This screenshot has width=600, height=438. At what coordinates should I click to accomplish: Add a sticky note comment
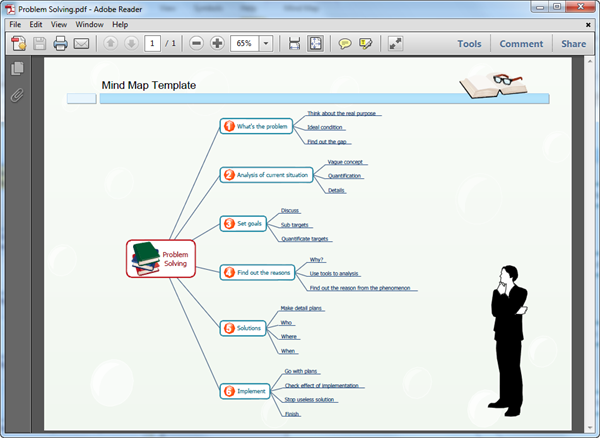tap(345, 44)
